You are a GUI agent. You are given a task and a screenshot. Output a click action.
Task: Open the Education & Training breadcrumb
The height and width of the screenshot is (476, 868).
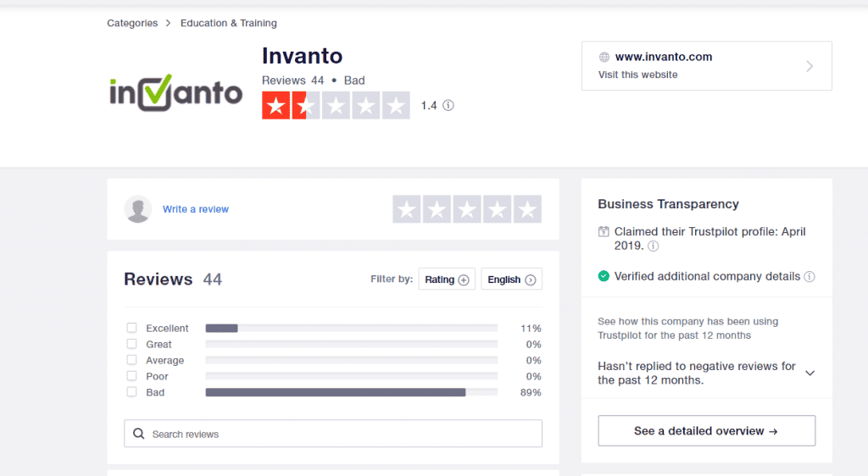point(229,23)
